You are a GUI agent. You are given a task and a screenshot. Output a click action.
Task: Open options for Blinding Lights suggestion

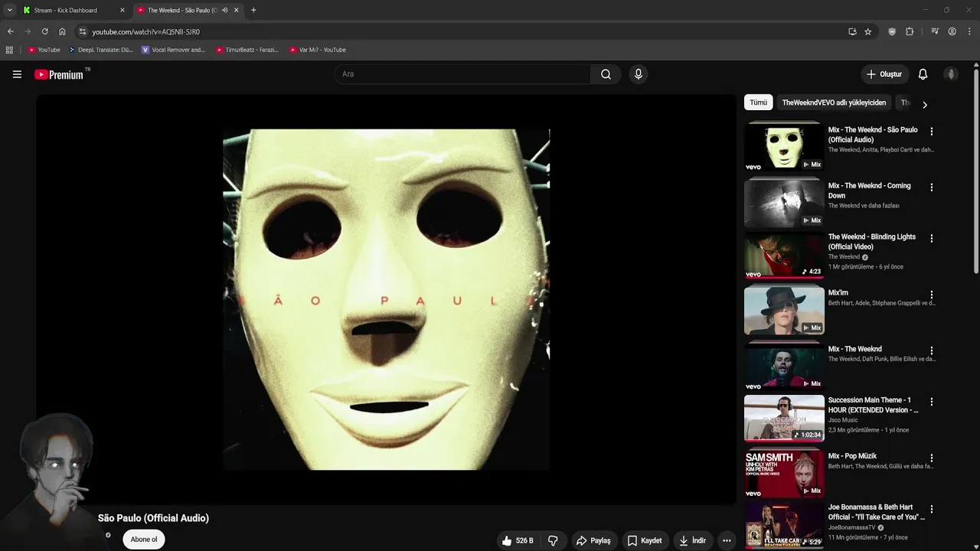(x=931, y=239)
